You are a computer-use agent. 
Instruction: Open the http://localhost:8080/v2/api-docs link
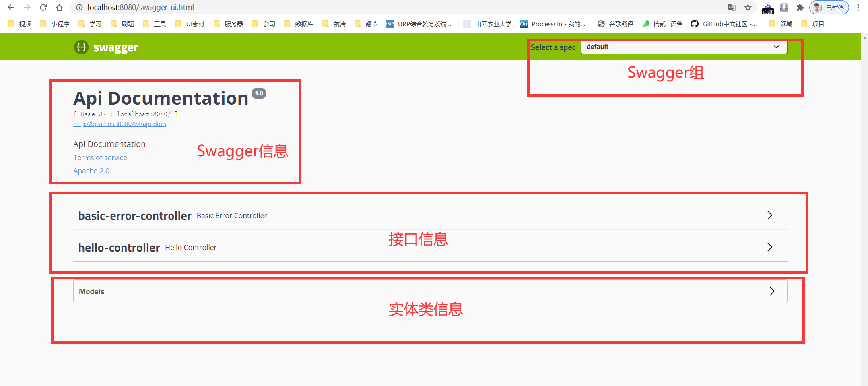[x=120, y=124]
